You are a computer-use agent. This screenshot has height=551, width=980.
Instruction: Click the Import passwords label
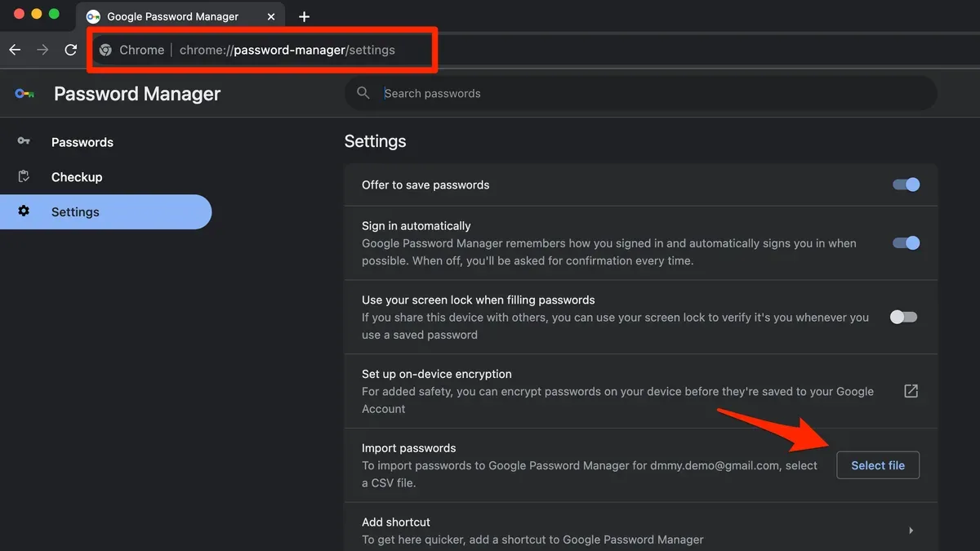(x=409, y=448)
